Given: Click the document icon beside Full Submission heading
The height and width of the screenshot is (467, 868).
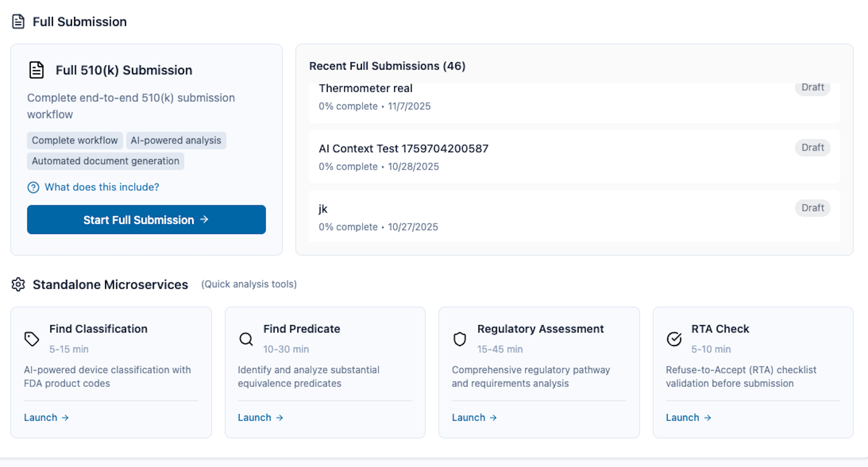Looking at the screenshot, I should pyautogui.click(x=18, y=21).
